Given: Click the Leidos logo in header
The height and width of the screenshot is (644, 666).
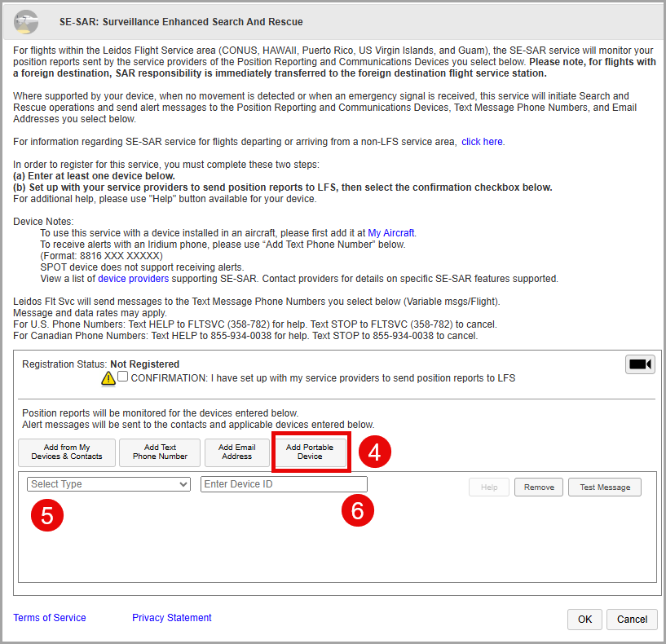Looking at the screenshot, I should click(x=26, y=22).
